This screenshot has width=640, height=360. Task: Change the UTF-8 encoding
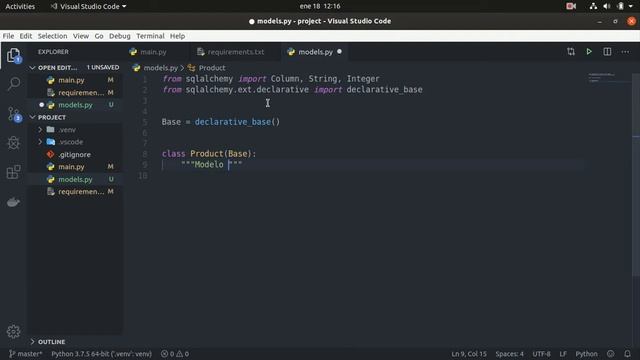tap(541, 354)
